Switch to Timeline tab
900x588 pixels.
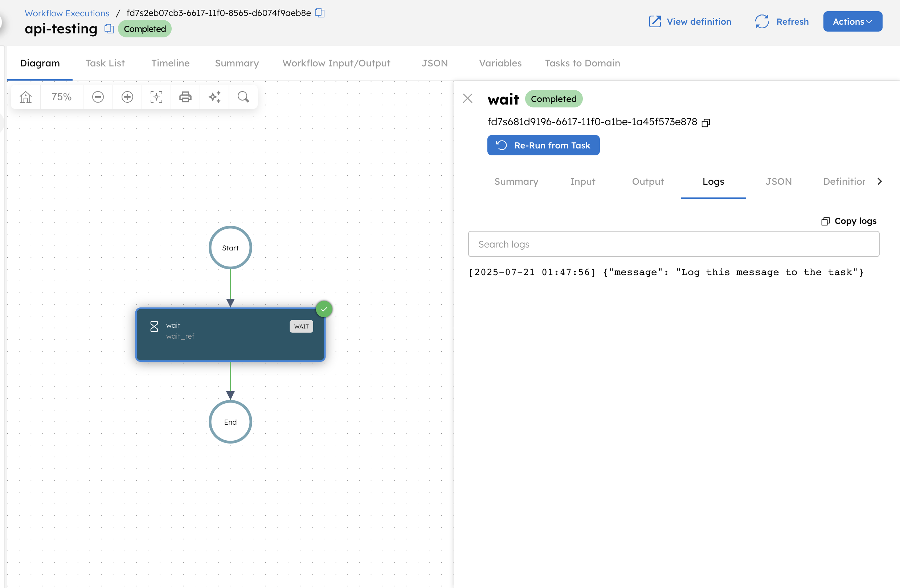click(x=171, y=63)
